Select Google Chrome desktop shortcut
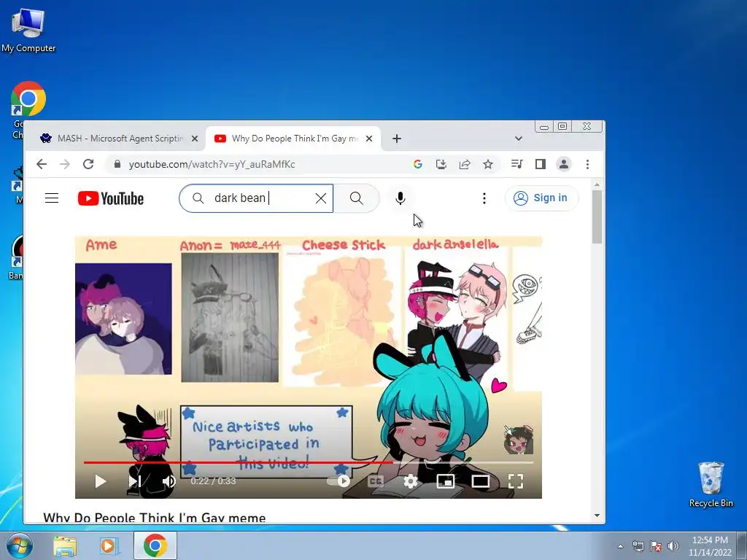The width and height of the screenshot is (747, 560). [x=28, y=98]
